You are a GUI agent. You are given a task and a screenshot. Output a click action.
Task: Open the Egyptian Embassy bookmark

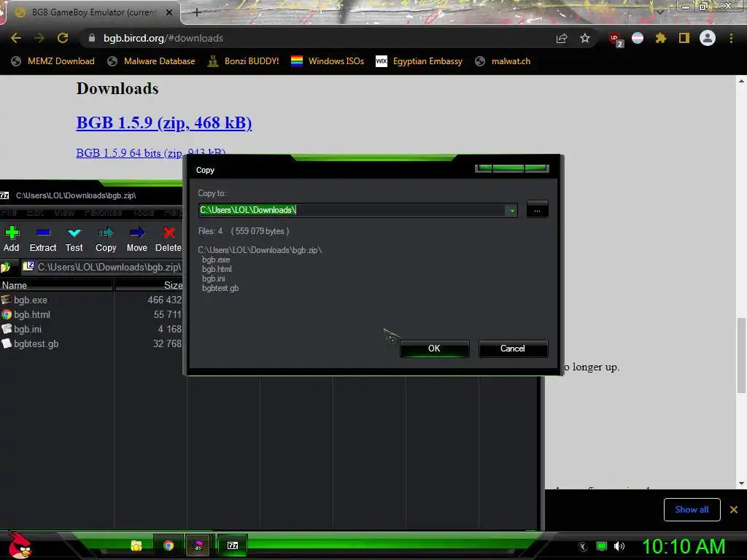tap(419, 61)
